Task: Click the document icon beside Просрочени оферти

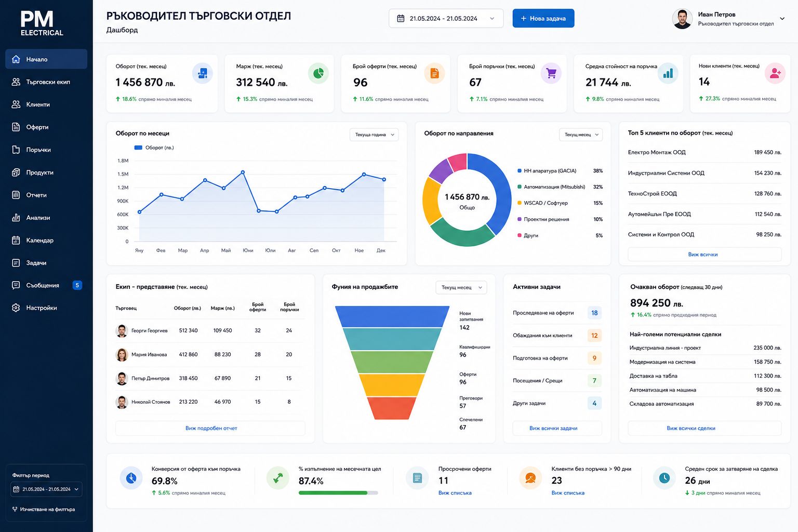Action: pos(417,478)
